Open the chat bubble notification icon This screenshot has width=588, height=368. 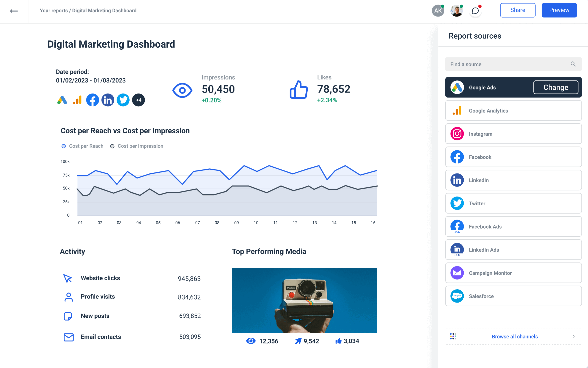pyautogui.click(x=475, y=11)
